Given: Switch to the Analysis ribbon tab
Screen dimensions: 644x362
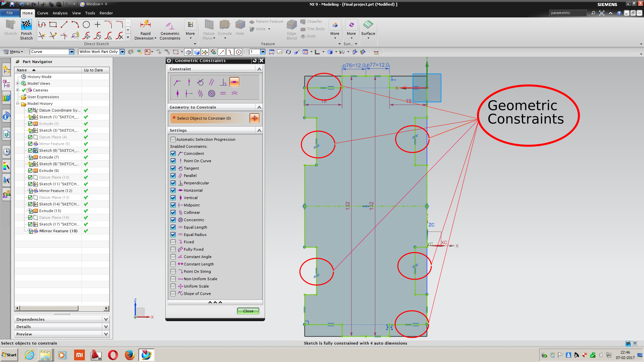Looking at the screenshot, I should tap(60, 13).
